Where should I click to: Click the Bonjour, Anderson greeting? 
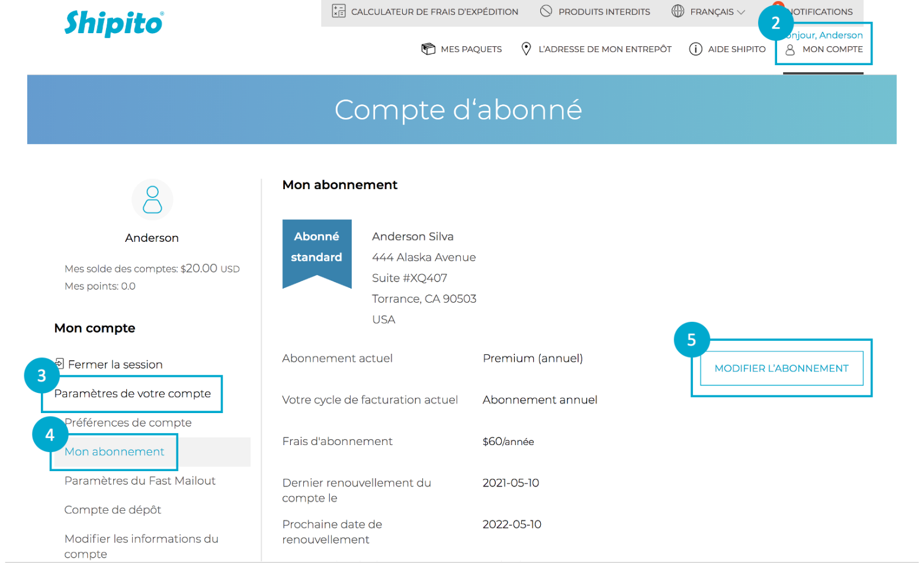click(823, 35)
